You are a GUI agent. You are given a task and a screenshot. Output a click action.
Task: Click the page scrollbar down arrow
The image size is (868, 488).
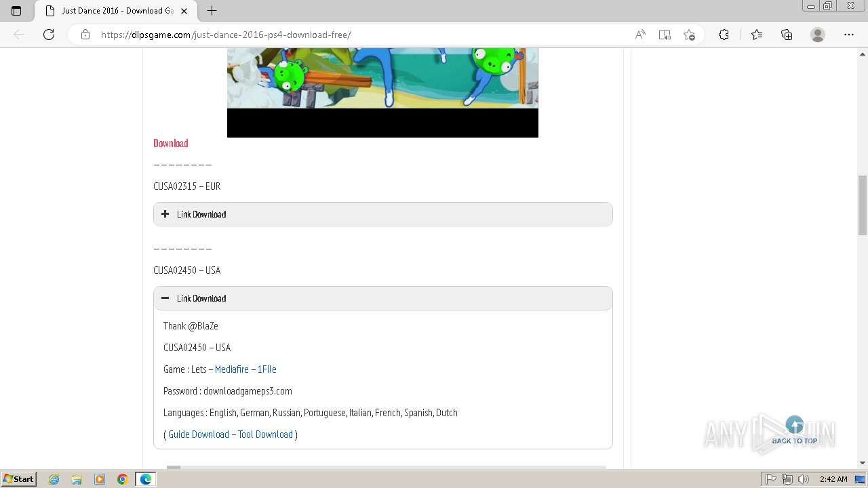tap(863, 463)
